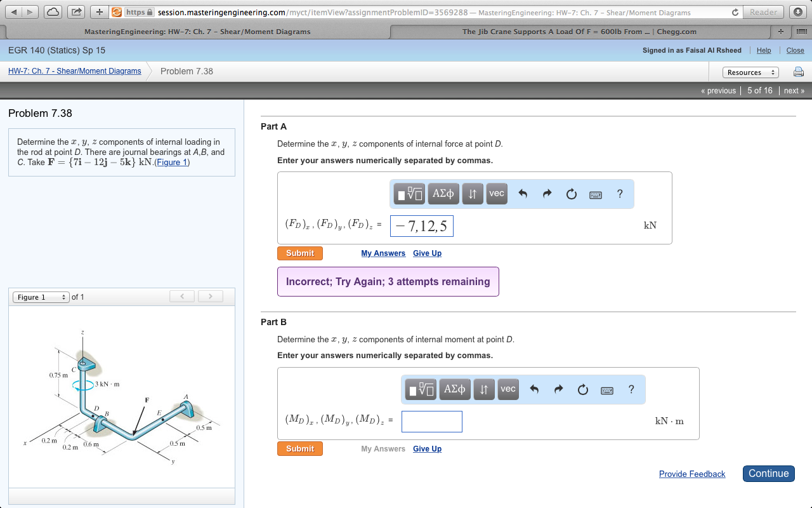Open the Resources dropdown
This screenshot has height=508, width=812.
[x=750, y=72]
